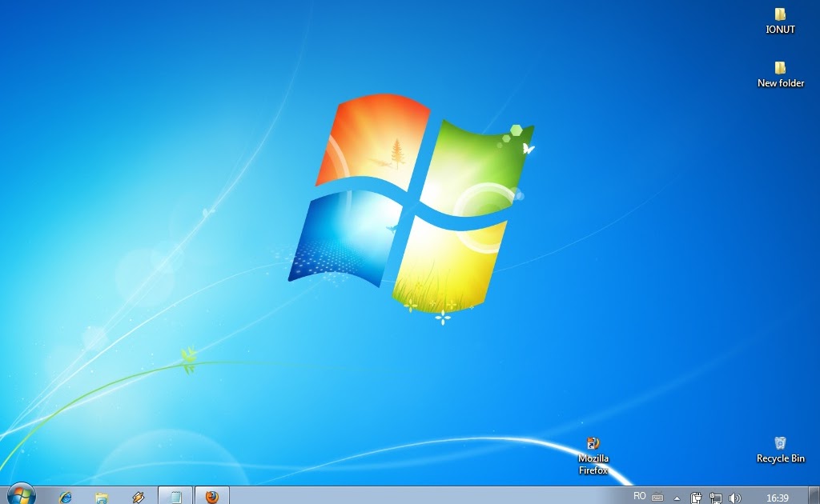Viewport: 820px width, 504px height.
Task: Switch to the open Firefox taskbar window
Action: click(211, 496)
